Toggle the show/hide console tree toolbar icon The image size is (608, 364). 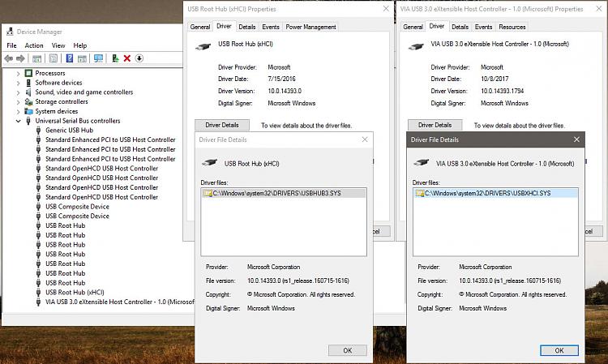pos(36,58)
